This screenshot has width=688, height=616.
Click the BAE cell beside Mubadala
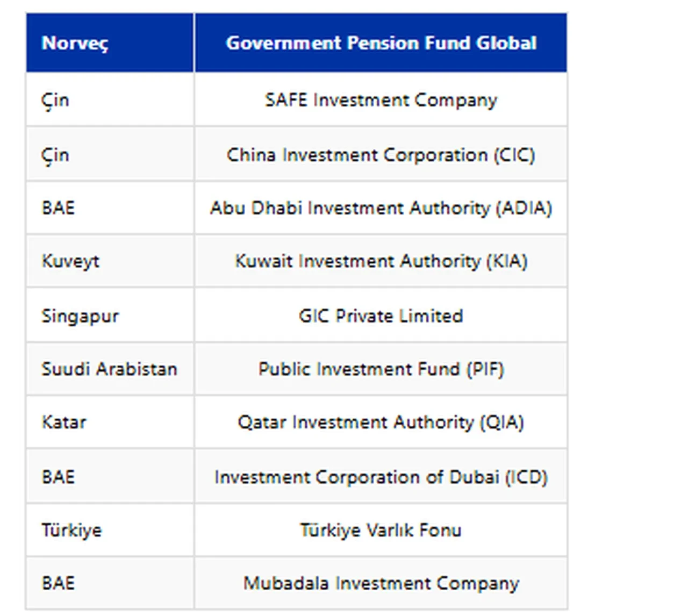pos(58,583)
